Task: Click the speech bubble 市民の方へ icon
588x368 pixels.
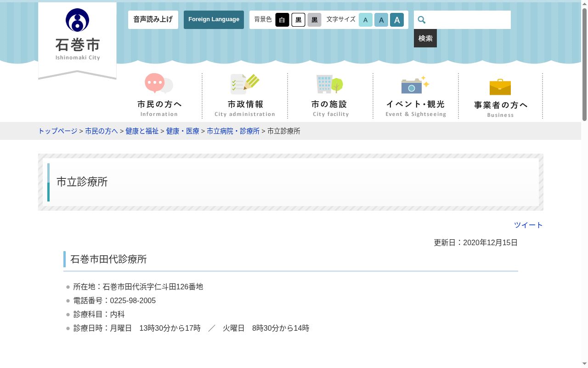Action: tap(159, 83)
